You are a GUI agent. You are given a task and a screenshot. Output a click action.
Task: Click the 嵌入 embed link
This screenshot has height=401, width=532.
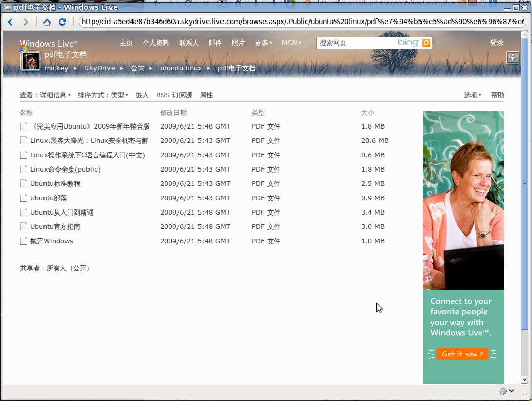(x=142, y=95)
